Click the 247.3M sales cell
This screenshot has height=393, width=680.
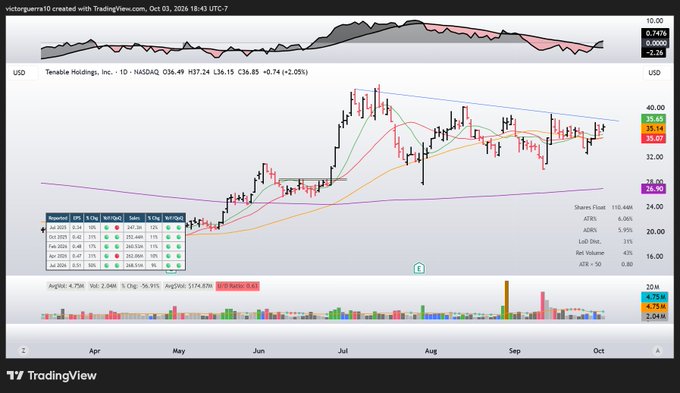point(134,227)
